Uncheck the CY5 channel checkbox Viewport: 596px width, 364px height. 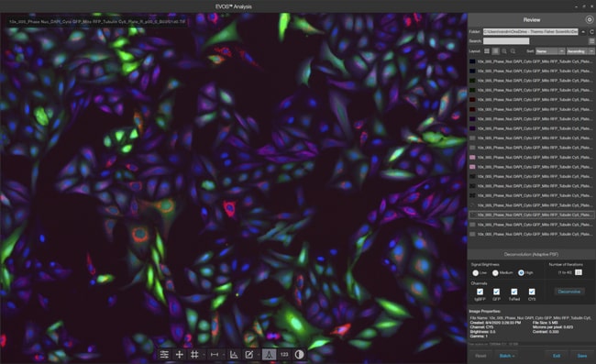[x=532, y=292]
